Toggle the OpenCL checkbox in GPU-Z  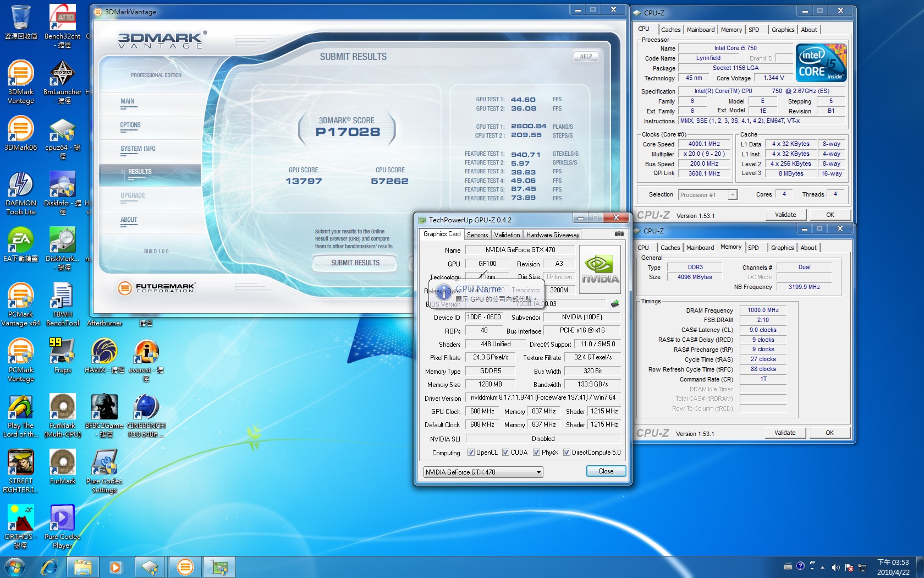471,452
